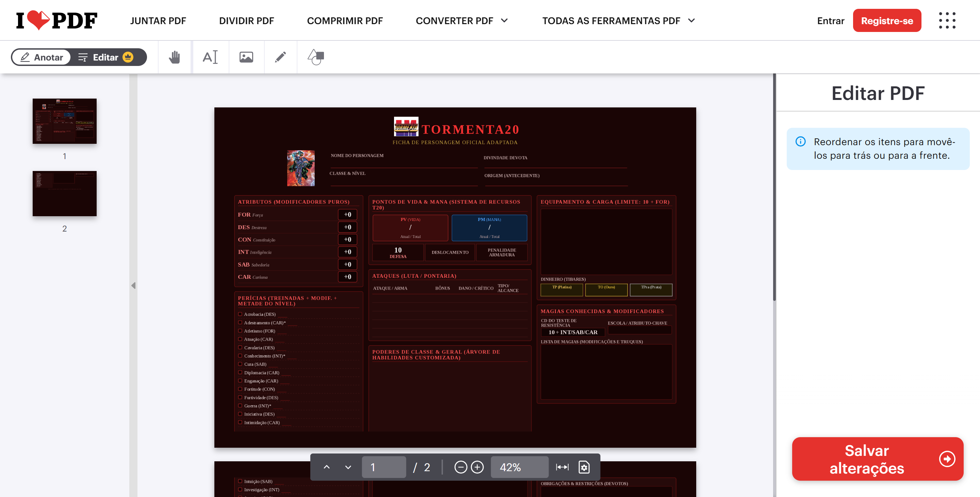Click the CAR Carisma +0 field

(347, 277)
